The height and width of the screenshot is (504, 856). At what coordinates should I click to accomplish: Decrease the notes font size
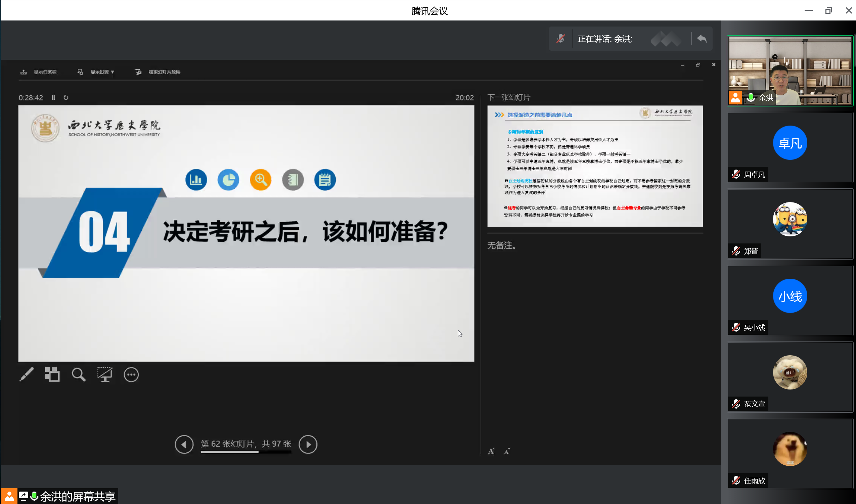(507, 451)
